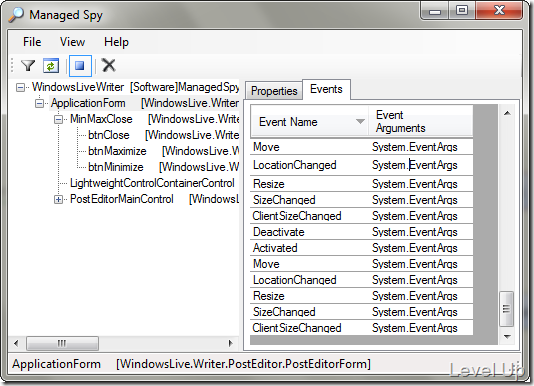Select PostEditorMainControl tree item
Image resolution: width=534 pixels, height=386 pixels.
122,199
